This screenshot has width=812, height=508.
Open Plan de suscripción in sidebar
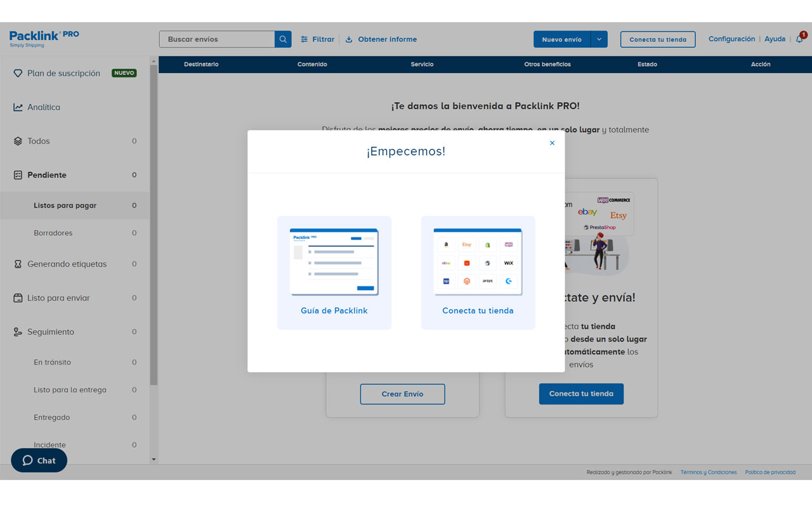point(63,73)
